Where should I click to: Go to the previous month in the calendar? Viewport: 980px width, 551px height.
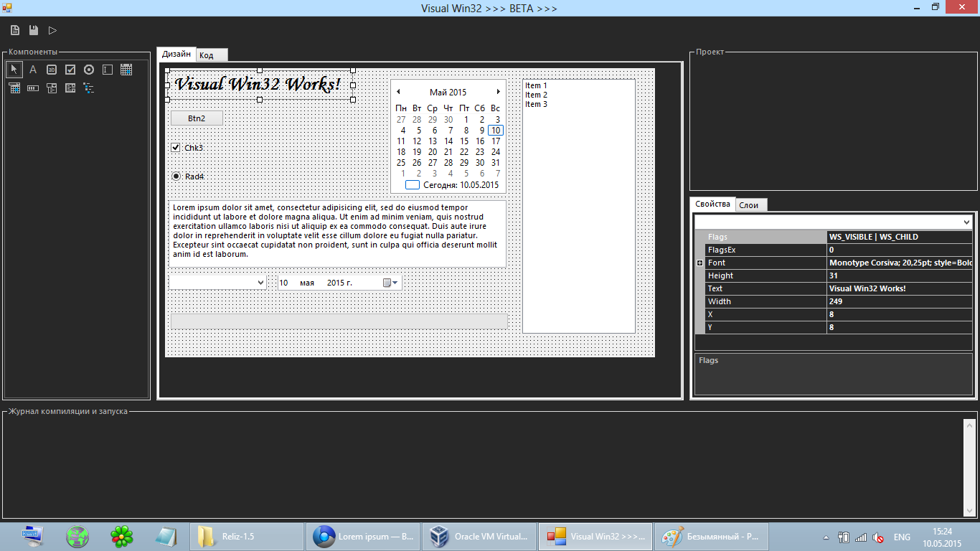coord(399,92)
